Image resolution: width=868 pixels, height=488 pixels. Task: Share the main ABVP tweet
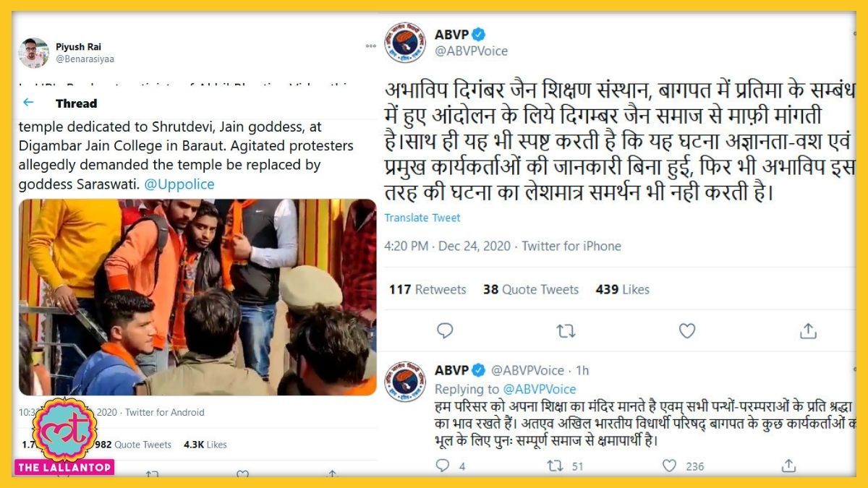(808, 331)
